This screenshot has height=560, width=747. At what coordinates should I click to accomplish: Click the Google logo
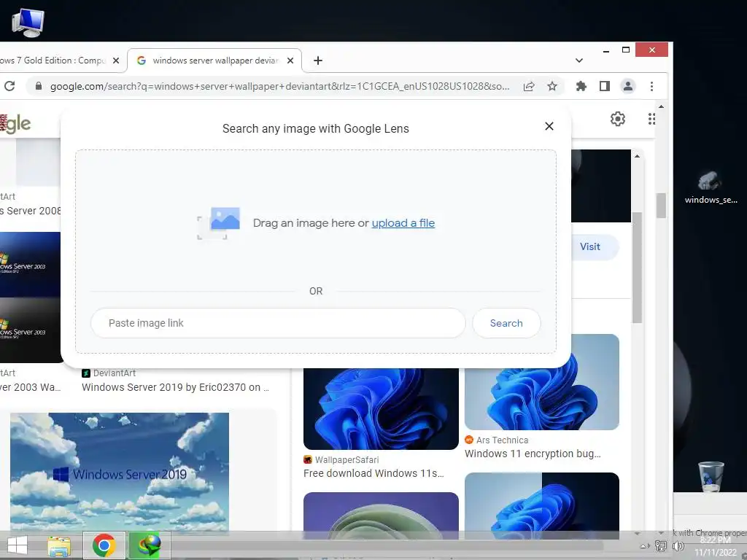coord(15,122)
